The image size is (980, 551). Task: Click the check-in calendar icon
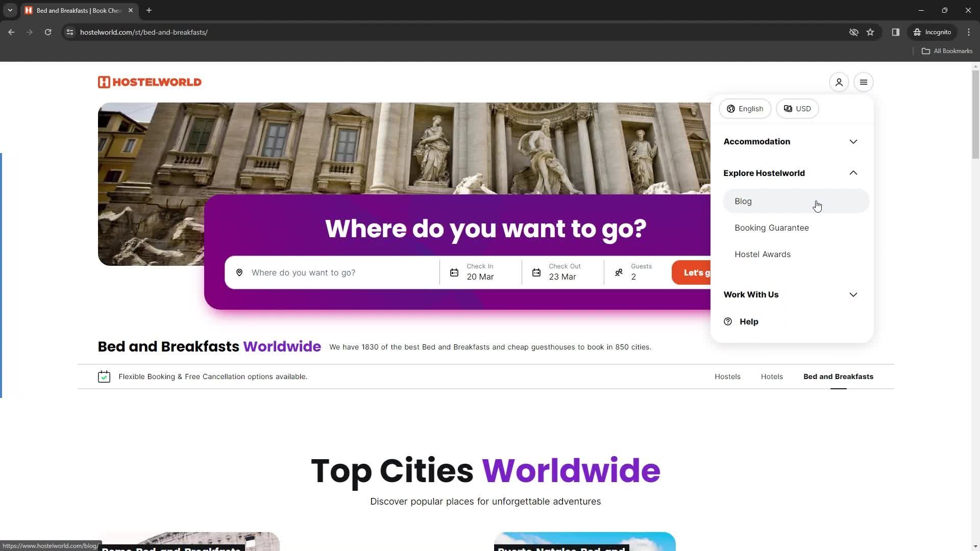point(454,272)
